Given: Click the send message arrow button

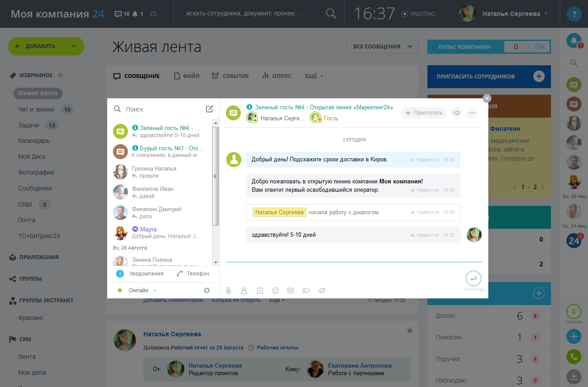Looking at the screenshot, I should pyautogui.click(x=473, y=279).
